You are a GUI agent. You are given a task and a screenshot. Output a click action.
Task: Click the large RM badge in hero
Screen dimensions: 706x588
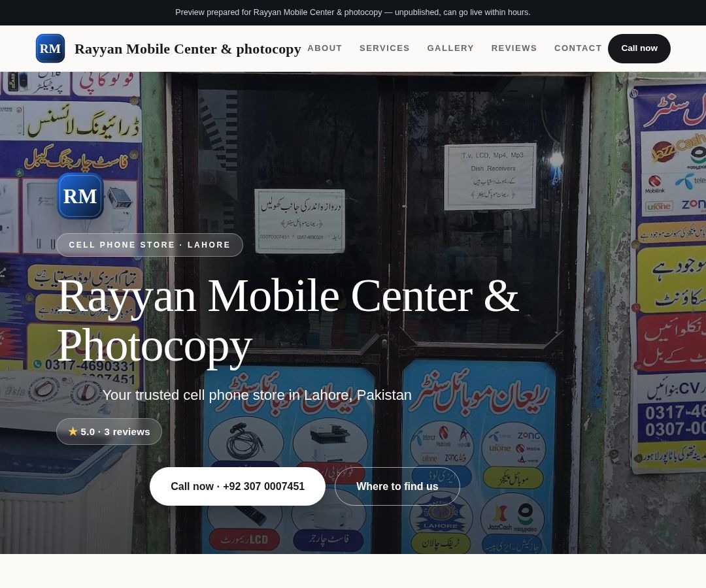point(80,196)
